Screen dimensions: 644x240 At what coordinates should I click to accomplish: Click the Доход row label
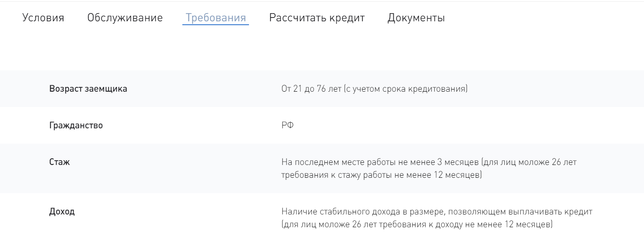pyautogui.click(x=62, y=212)
